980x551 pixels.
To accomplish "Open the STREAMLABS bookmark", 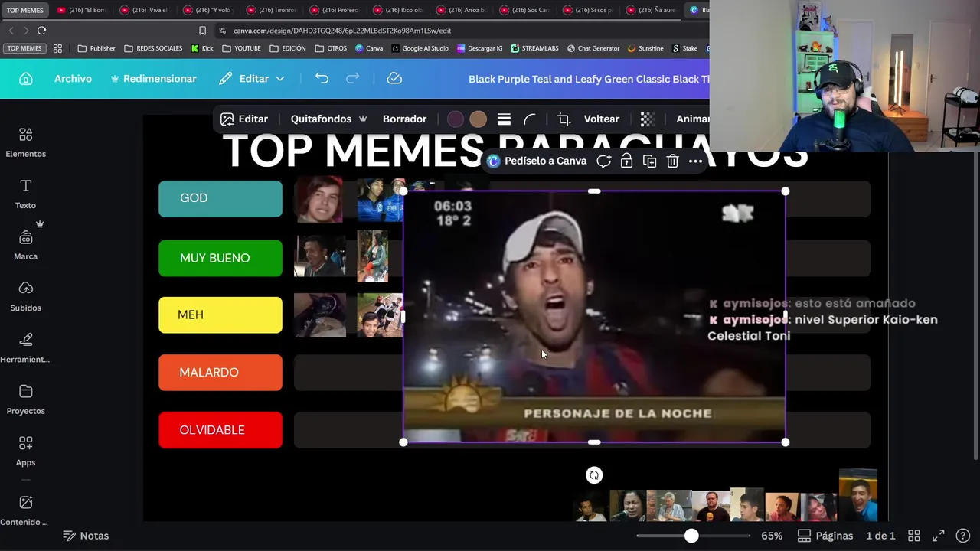I will point(534,48).
